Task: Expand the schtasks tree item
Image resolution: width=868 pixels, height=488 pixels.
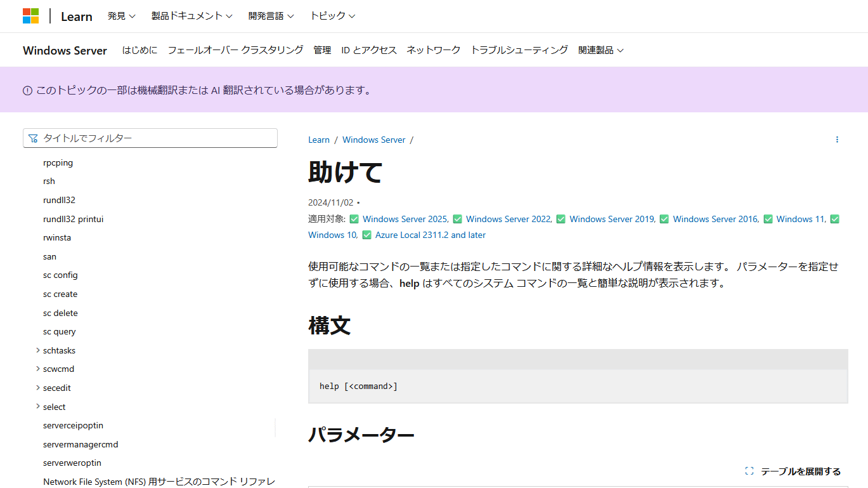Action: tap(38, 350)
